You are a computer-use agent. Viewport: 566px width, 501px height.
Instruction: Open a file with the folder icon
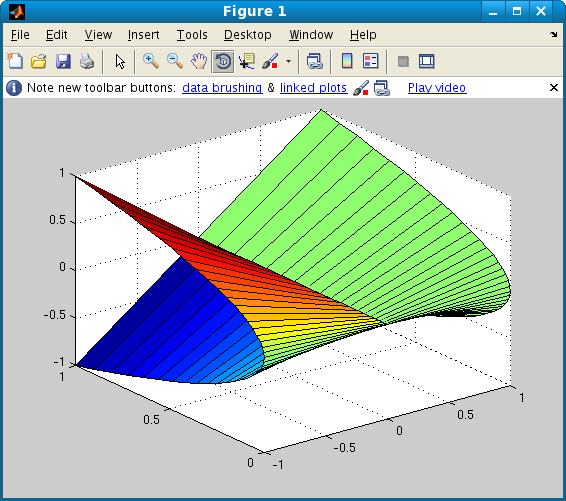click(39, 61)
